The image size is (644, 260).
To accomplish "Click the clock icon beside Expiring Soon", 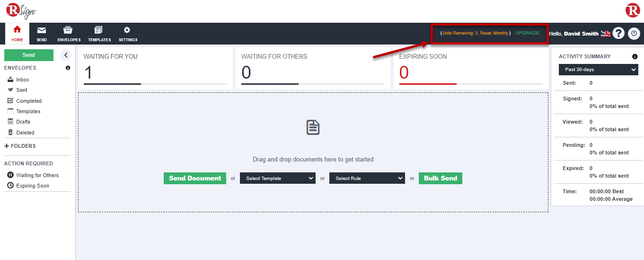I will click(10, 185).
